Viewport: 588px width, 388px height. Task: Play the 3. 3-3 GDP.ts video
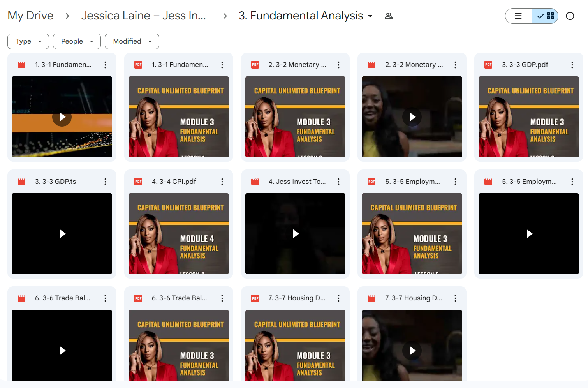62,234
